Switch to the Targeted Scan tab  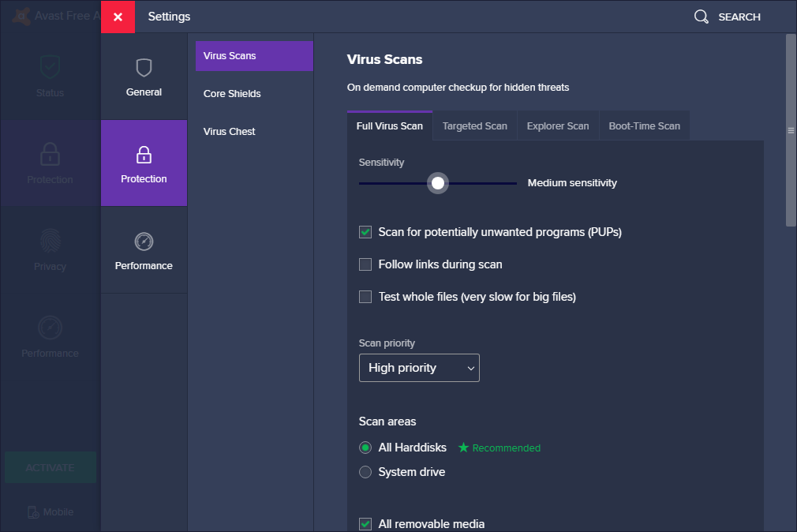click(x=474, y=126)
